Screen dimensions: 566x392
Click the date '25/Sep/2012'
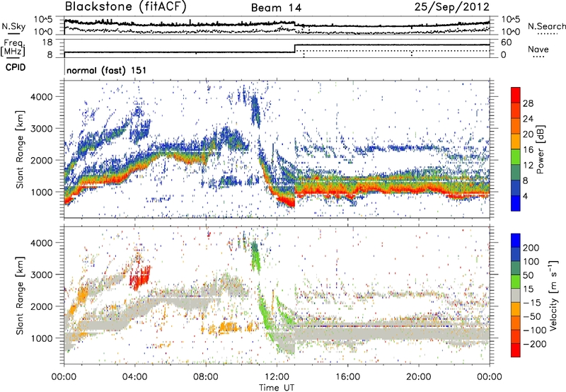452,6
